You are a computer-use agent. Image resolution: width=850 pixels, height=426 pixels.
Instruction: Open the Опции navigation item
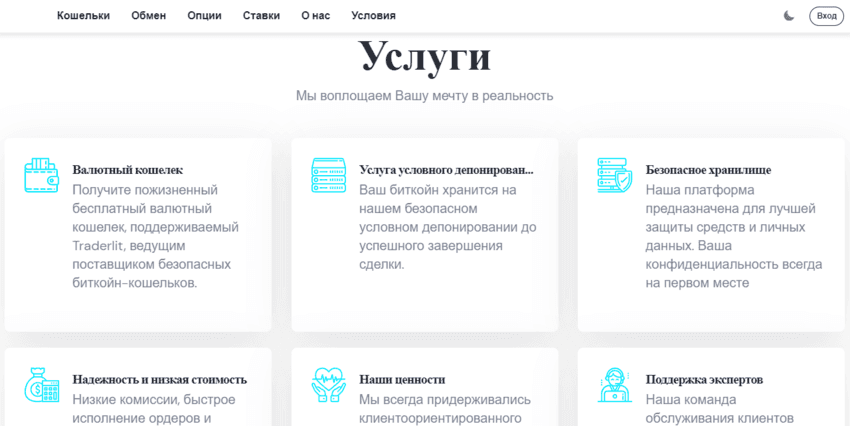(x=204, y=16)
